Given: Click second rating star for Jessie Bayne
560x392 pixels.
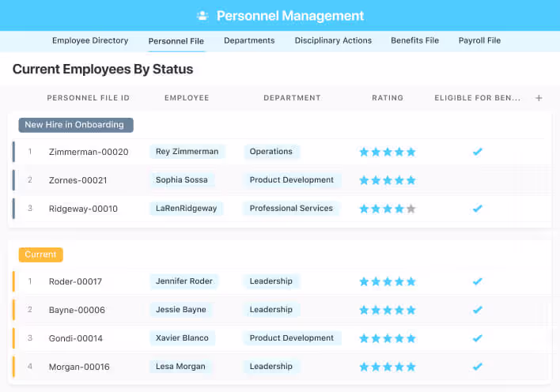Looking at the screenshot, I should [376, 310].
